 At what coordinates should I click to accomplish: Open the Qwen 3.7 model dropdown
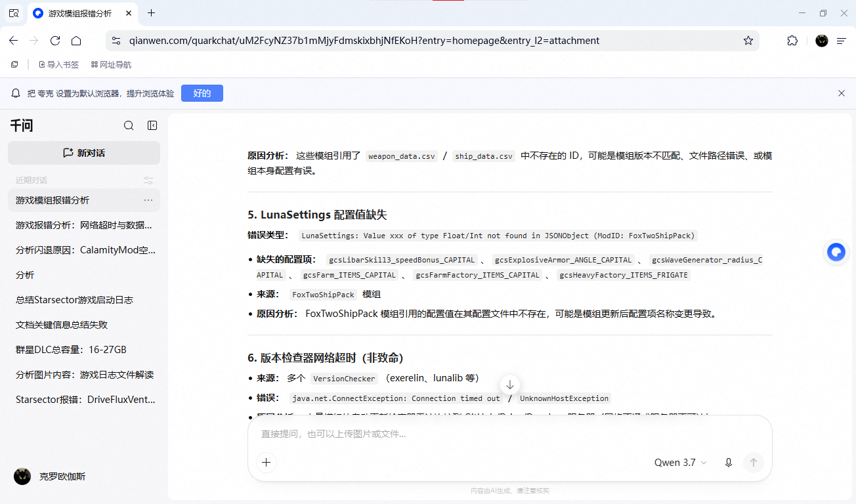681,463
